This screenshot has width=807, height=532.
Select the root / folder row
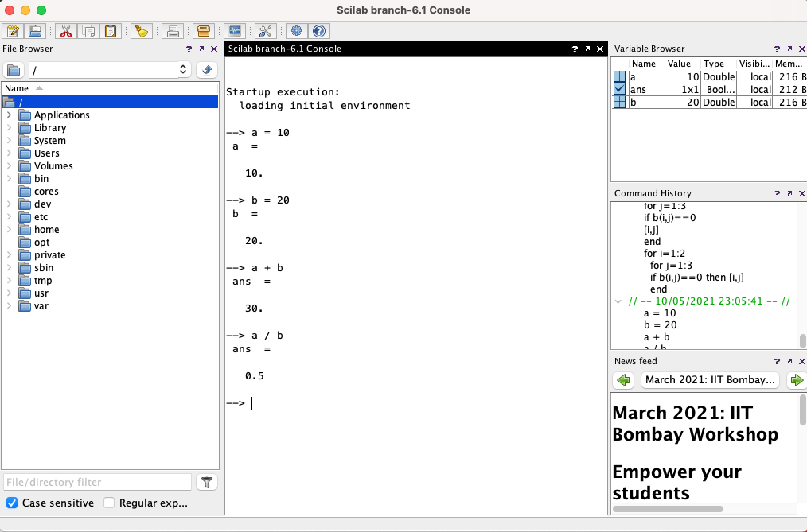pos(110,103)
